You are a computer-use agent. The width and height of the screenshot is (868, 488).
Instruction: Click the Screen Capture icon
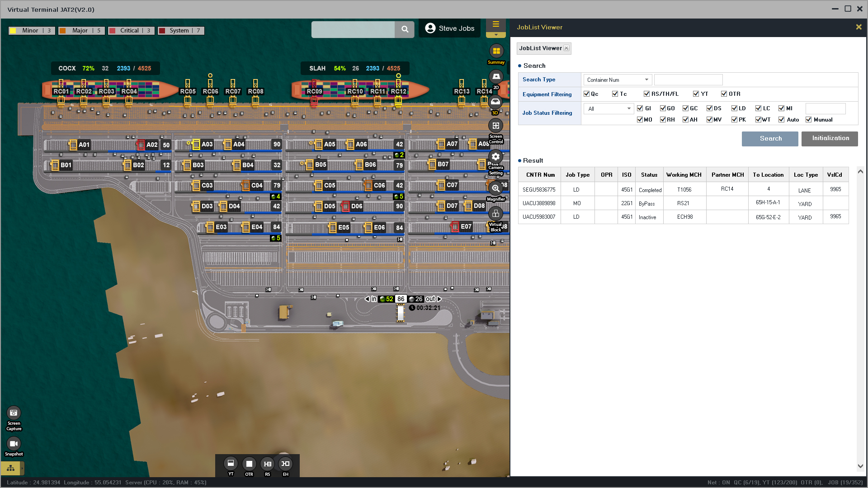click(x=14, y=413)
